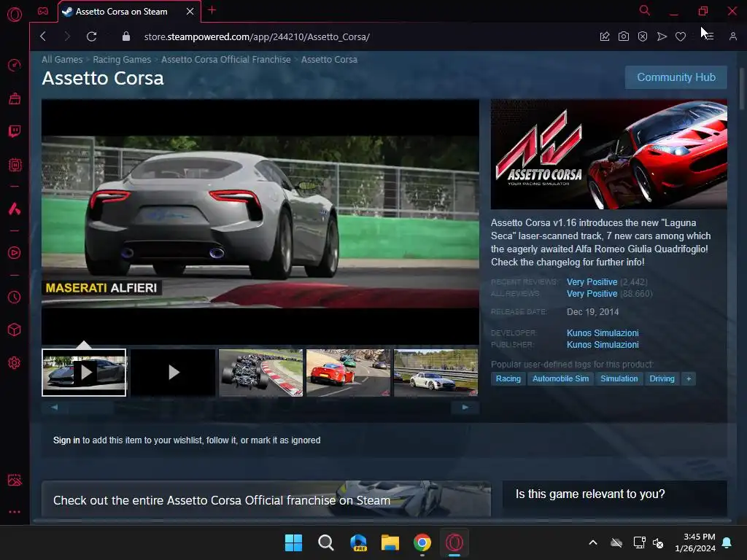Open the Extensions cube sidebar icon
747x560 pixels.
(15, 330)
